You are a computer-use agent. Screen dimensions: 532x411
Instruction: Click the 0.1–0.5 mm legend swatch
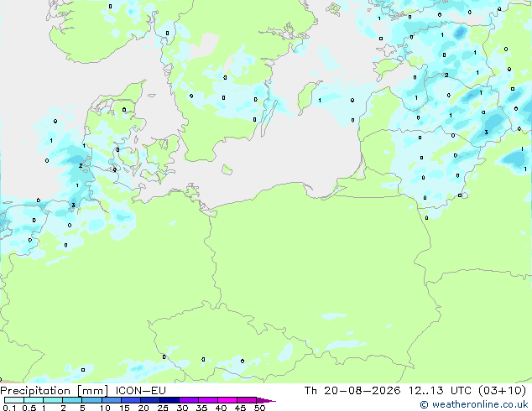pyautogui.click(x=14, y=400)
